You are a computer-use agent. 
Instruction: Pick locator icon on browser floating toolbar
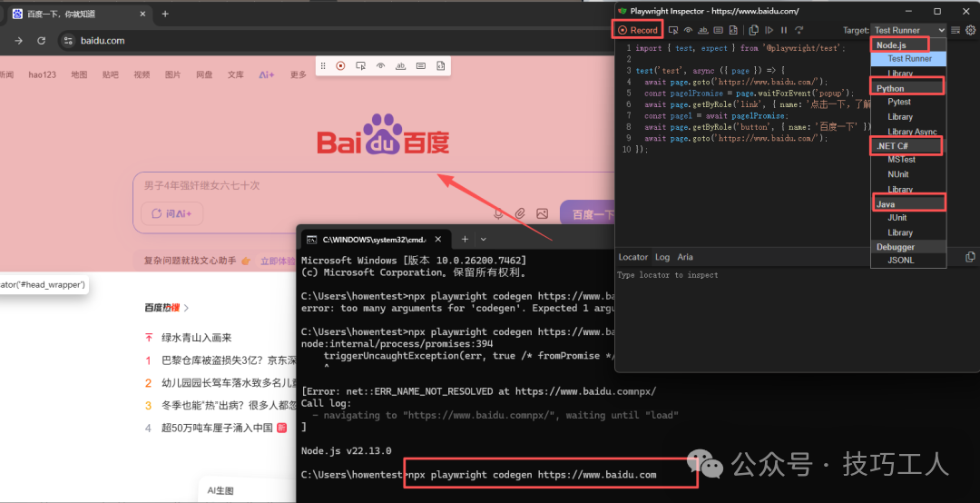(x=360, y=65)
